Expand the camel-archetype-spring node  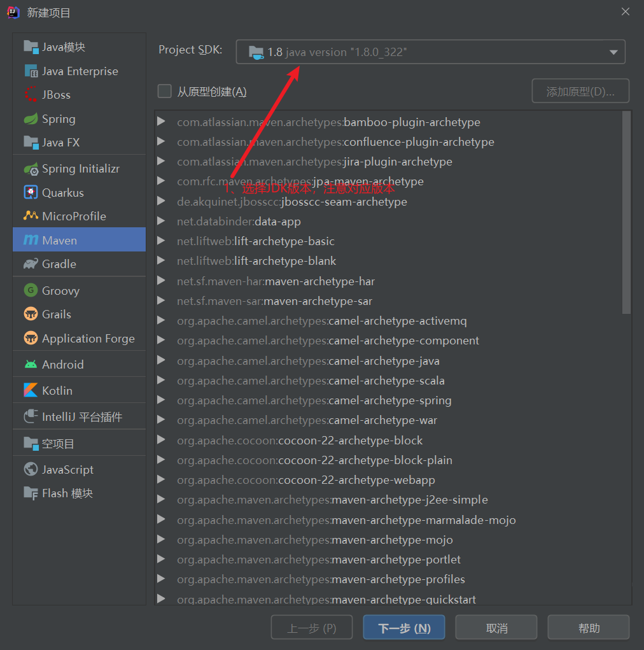[162, 400]
